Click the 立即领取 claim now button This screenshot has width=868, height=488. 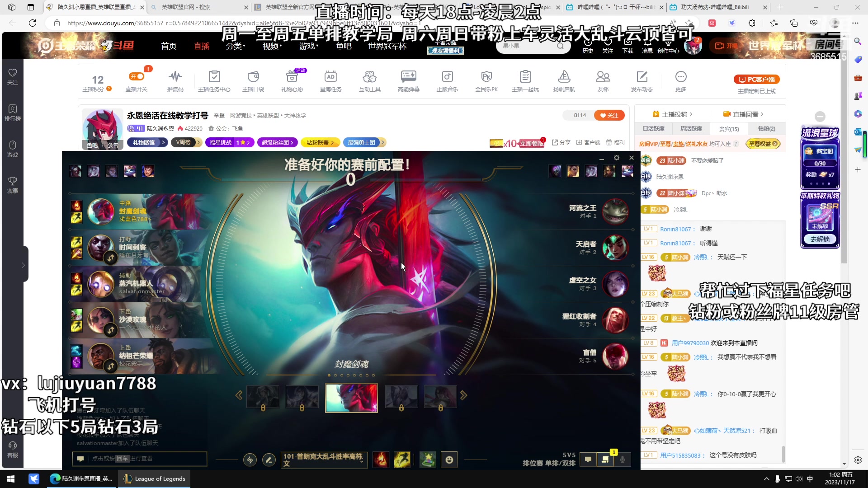[532, 144]
